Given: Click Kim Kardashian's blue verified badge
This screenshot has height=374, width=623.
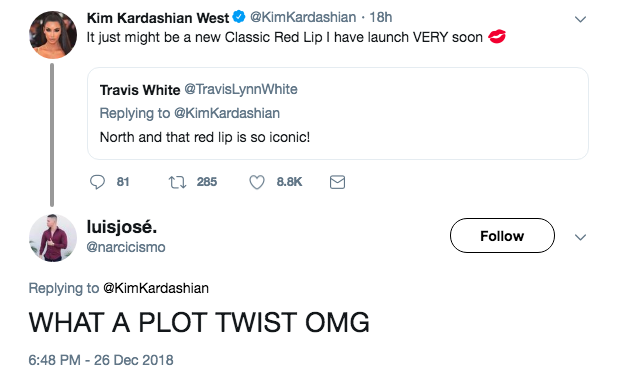Looking at the screenshot, I should 239,17.
